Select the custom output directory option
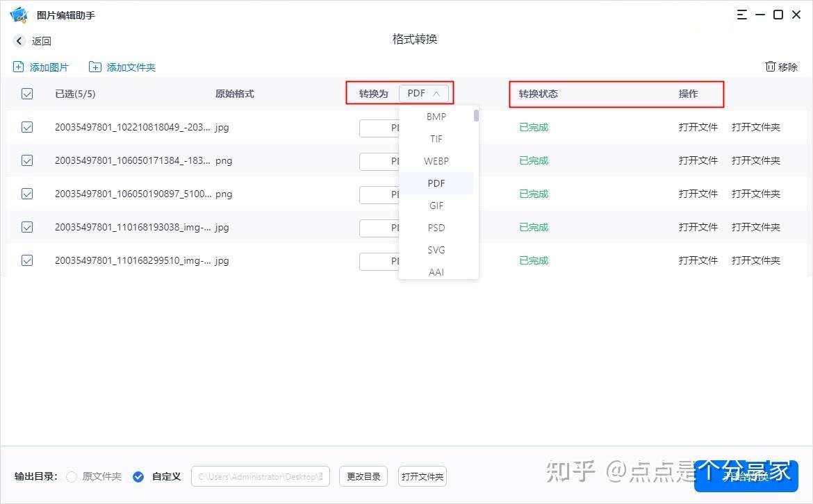The height and width of the screenshot is (504, 813). [138, 477]
